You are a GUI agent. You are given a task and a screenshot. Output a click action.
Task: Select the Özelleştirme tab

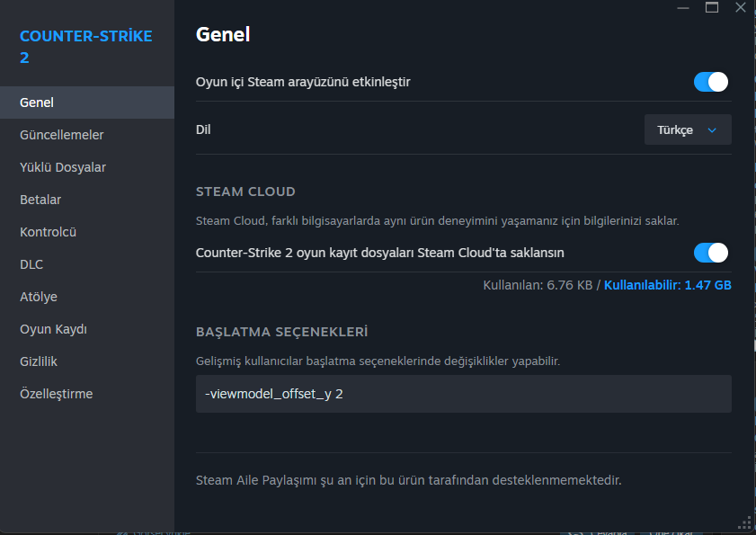point(56,394)
